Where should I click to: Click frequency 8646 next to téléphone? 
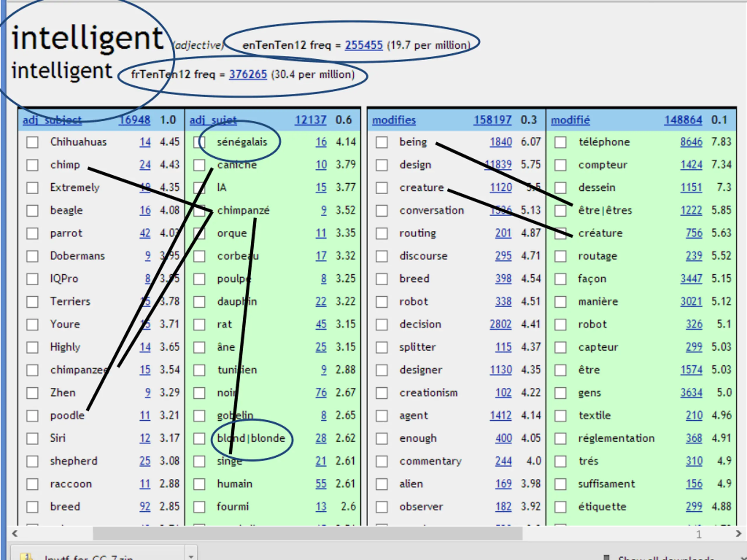coord(691,142)
